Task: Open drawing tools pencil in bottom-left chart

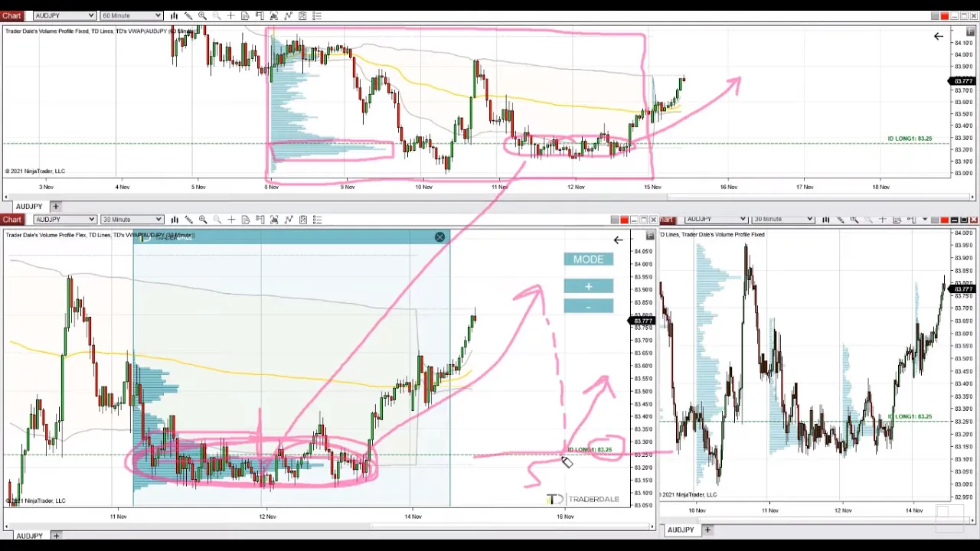Action: (188, 220)
